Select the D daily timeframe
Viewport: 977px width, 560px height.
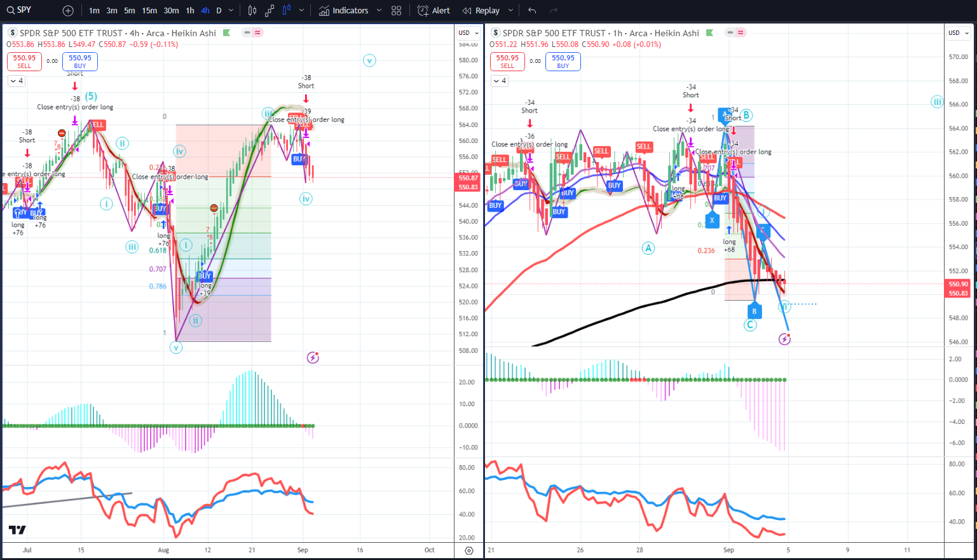[219, 11]
